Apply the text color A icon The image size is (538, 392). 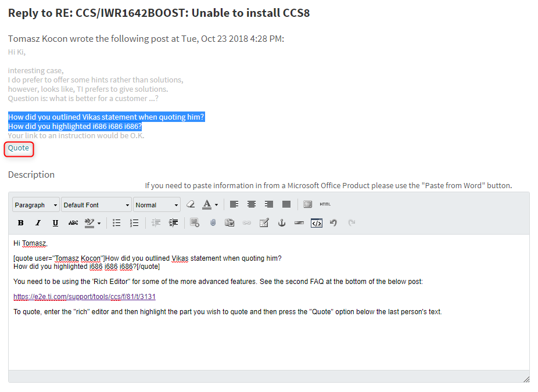pos(207,204)
